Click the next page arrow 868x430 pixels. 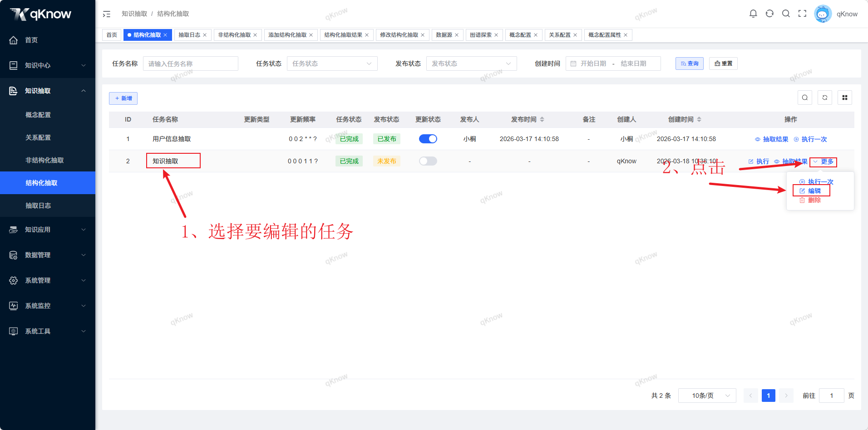click(786, 396)
